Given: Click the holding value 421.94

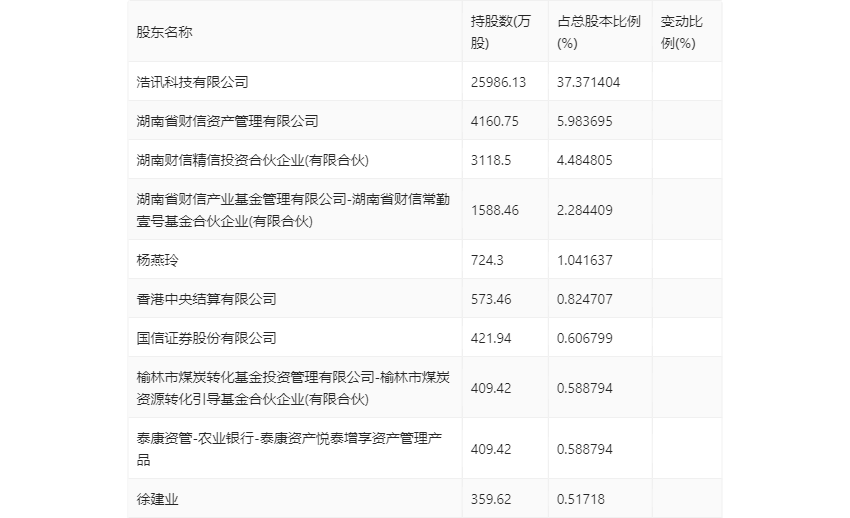Looking at the screenshot, I should click(x=491, y=338).
